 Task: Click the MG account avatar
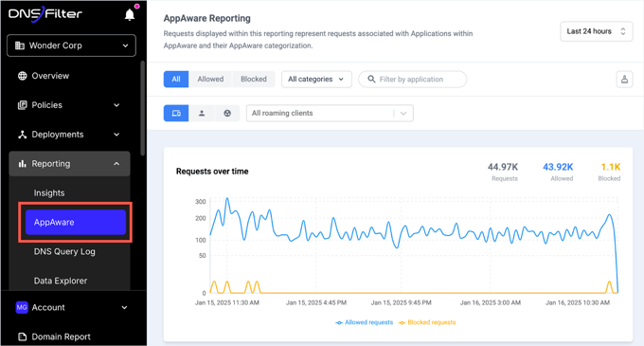click(x=22, y=307)
